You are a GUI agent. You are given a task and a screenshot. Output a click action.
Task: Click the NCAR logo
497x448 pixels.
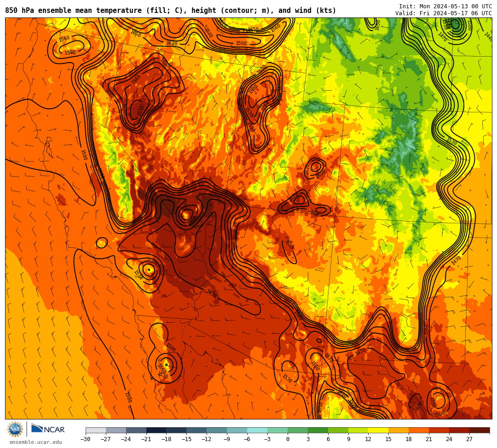[x=48, y=429]
